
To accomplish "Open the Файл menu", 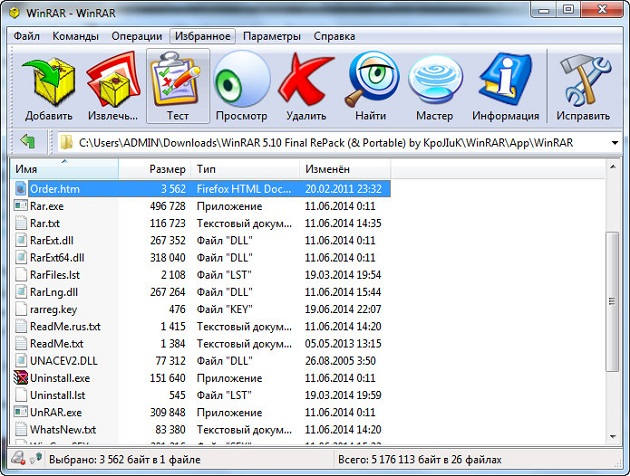I will coord(27,36).
